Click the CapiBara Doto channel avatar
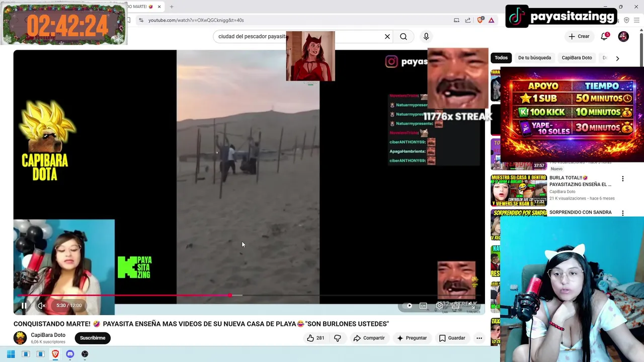The height and width of the screenshot is (362, 644). click(20, 338)
